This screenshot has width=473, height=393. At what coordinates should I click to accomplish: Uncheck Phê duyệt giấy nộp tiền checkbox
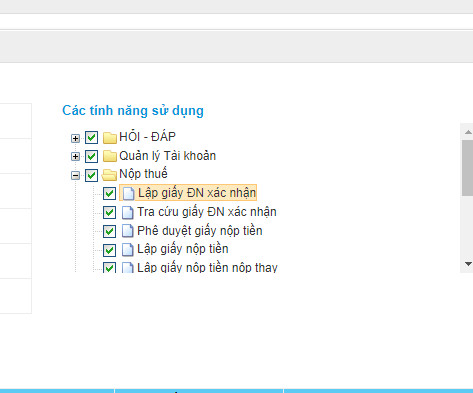(109, 231)
